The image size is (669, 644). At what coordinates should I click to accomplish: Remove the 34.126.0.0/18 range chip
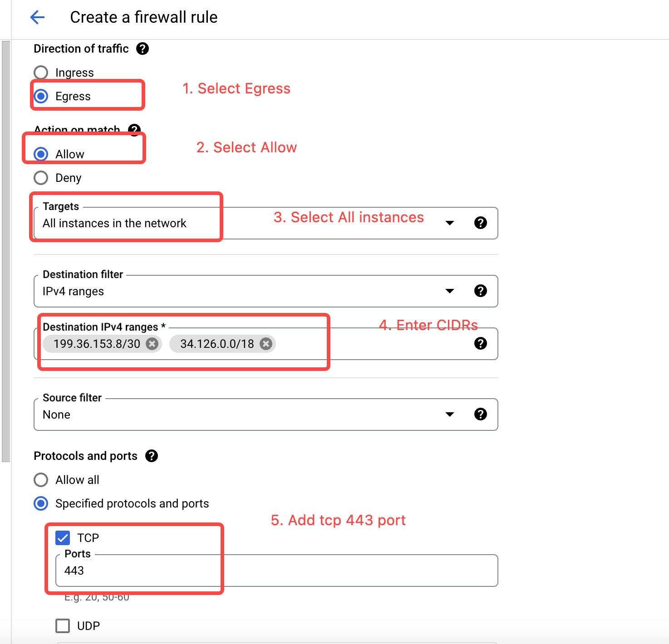pyautogui.click(x=266, y=344)
